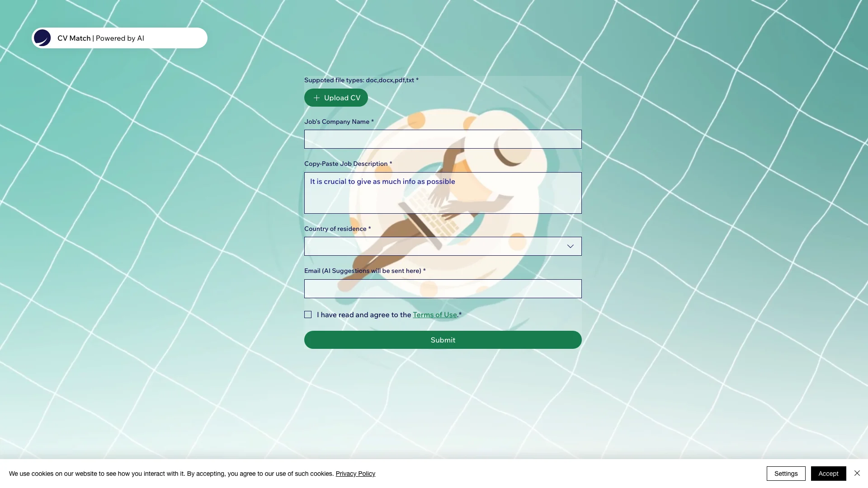This screenshot has width=868, height=488.
Task: Check the I have read agreement box
Action: (307, 314)
